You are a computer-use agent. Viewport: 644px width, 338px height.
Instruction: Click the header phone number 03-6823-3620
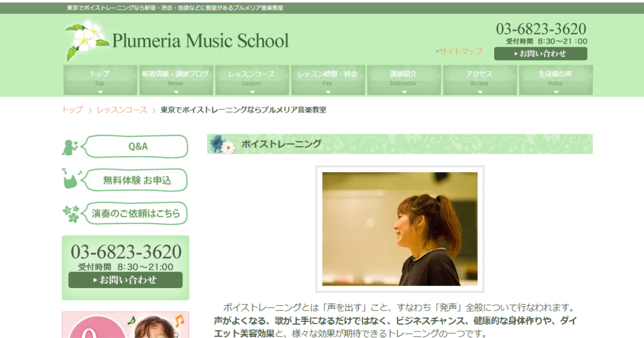click(x=541, y=29)
